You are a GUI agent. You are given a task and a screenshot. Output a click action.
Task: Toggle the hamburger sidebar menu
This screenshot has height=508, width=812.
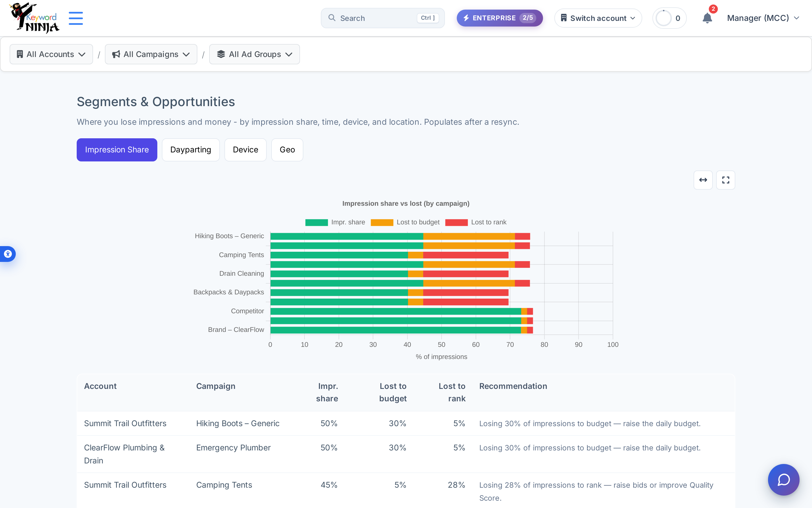pos(76,18)
